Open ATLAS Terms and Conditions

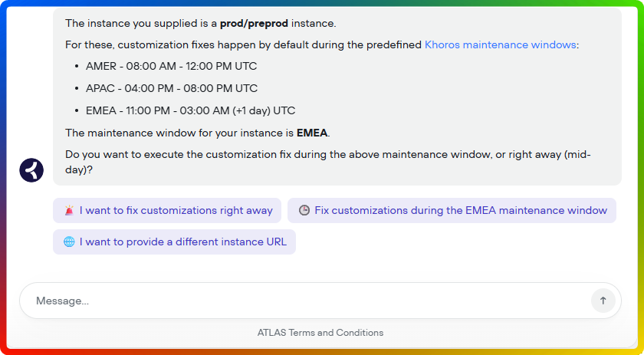coord(320,333)
